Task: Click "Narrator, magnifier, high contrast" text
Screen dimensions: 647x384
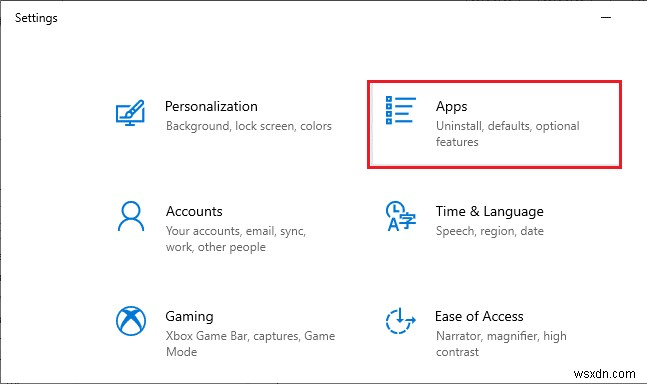Action: point(501,344)
